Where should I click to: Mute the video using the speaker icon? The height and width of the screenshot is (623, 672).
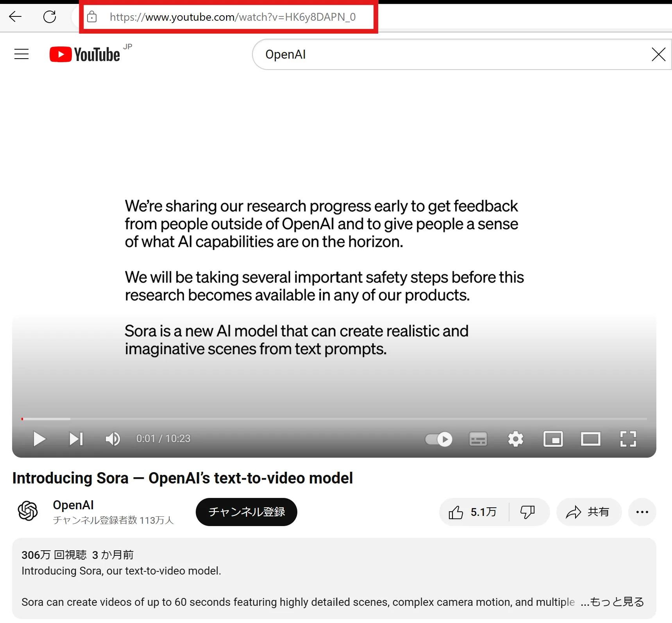pyautogui.click(x=113, y=439)
